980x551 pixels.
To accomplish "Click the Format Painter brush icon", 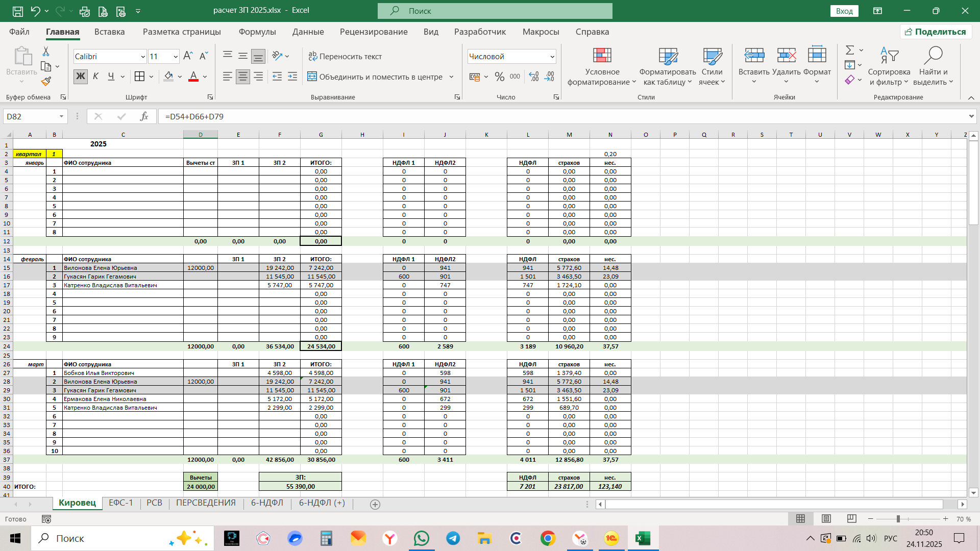I will 46,82.
